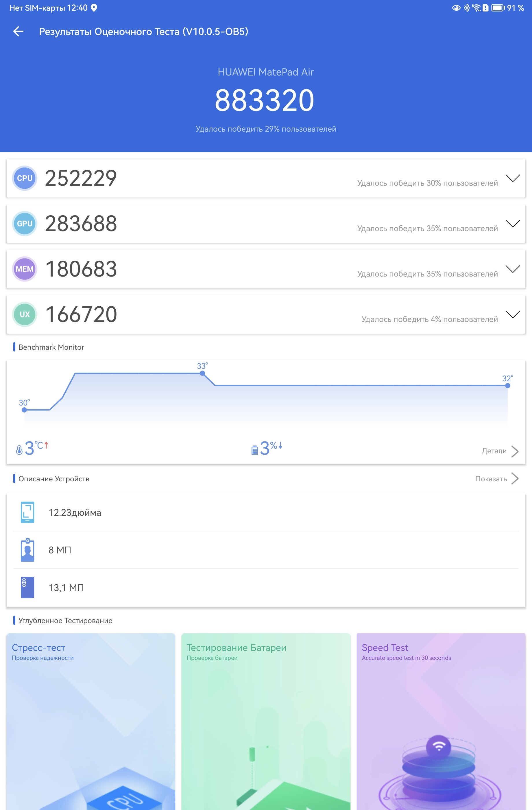532x810 pixels.
Task: Expand the CPU score details
Action: (x=513, y=178)
